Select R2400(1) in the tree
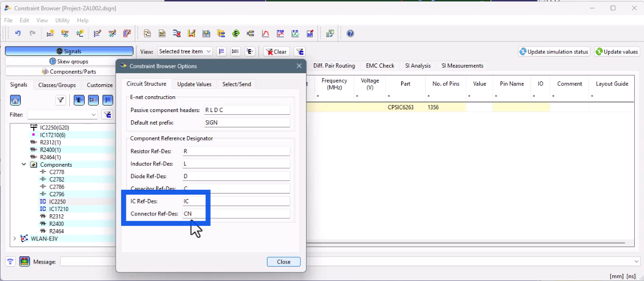The image size is (644, 281). click(50, 150)
